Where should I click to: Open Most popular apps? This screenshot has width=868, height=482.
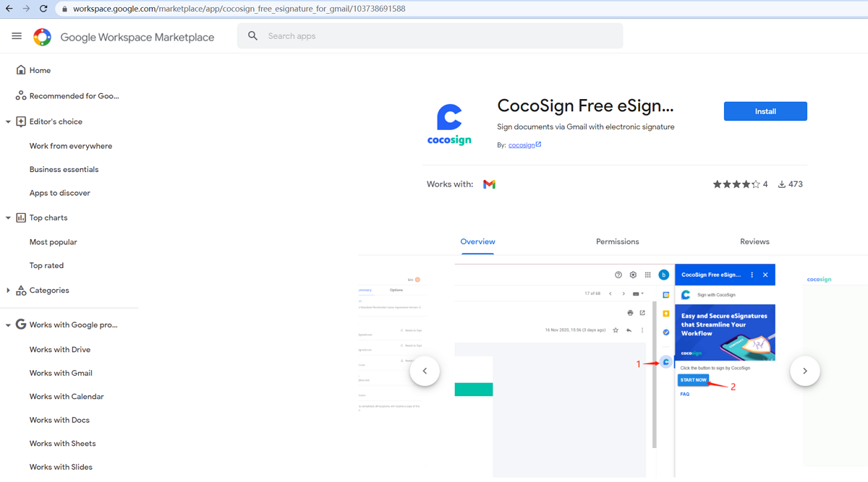[53, 242]
